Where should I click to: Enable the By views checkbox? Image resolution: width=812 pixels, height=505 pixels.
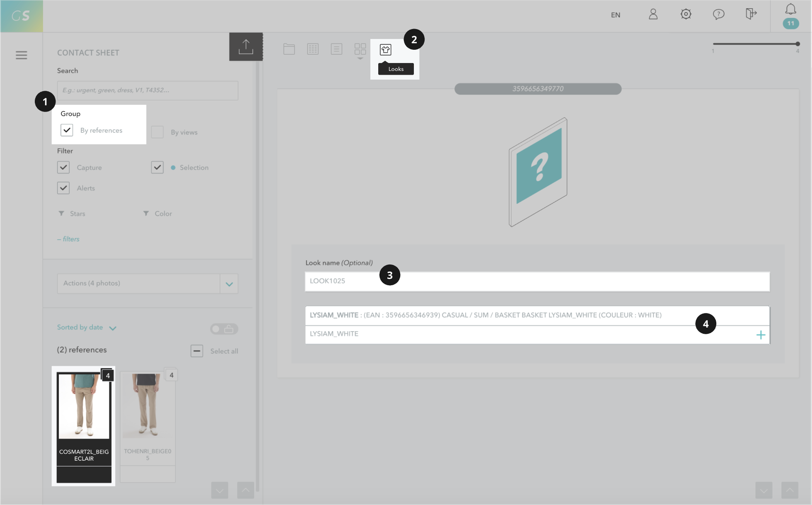(x=157, y=132)
